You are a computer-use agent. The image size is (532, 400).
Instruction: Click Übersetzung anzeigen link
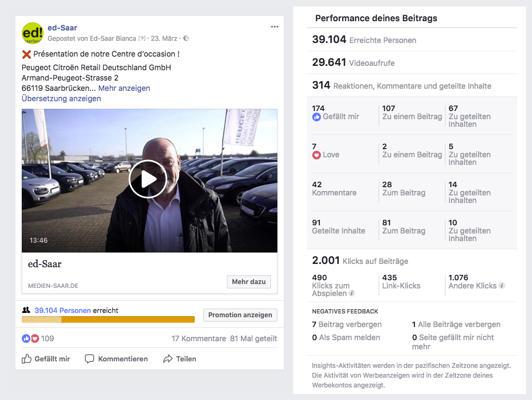click(61, 99)
